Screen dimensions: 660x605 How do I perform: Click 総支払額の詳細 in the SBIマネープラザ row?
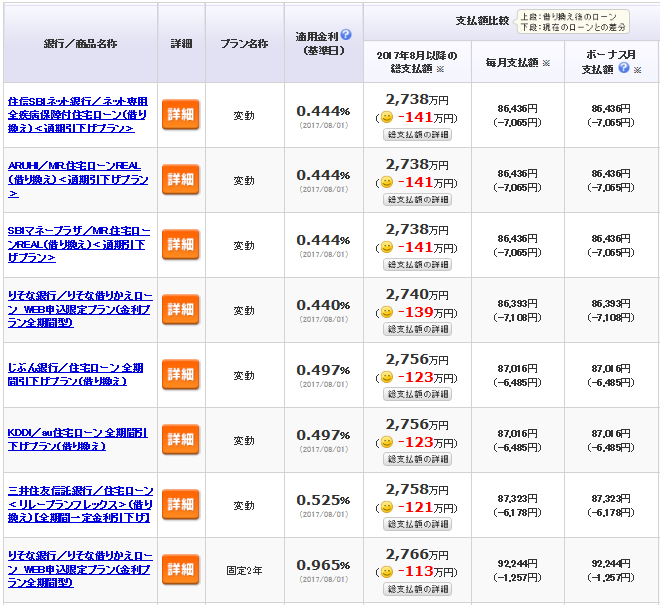click(x=417, y=264)
